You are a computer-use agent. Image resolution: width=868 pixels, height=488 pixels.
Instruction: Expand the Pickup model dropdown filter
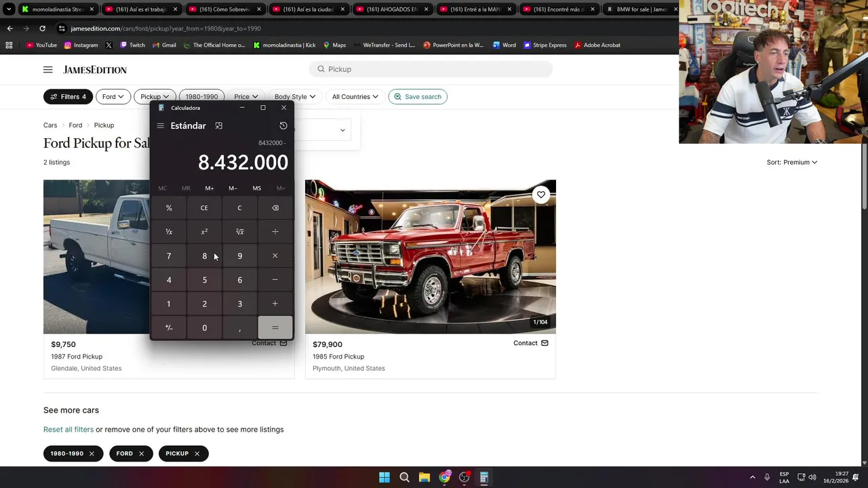tap(155, 97)
